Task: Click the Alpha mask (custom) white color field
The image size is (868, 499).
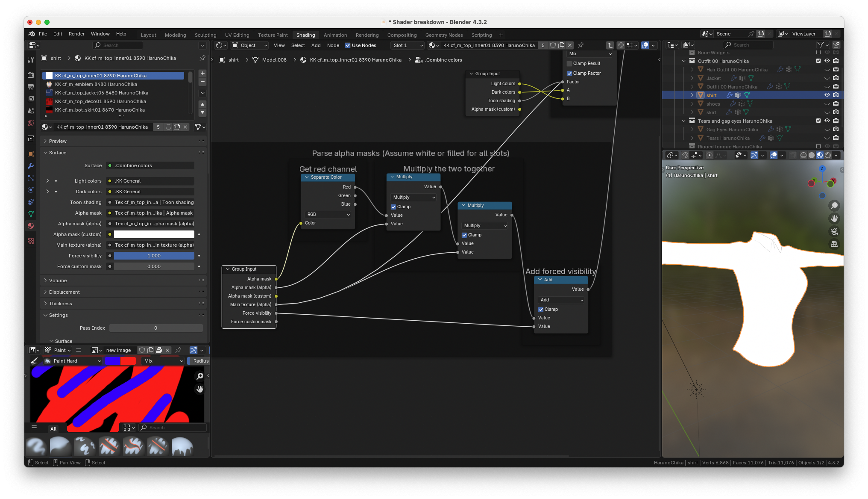Action: [154, 234]
